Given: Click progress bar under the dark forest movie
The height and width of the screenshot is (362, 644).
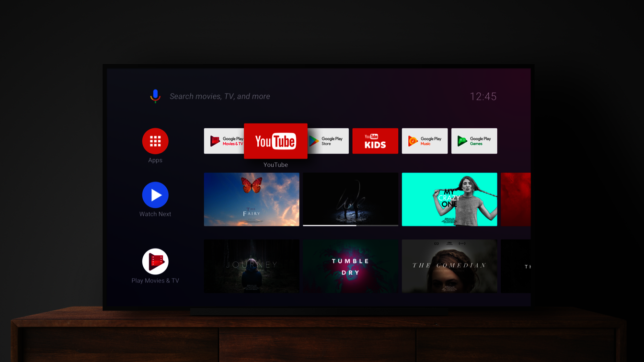Looking at the screenshot, I should (350, 225).
